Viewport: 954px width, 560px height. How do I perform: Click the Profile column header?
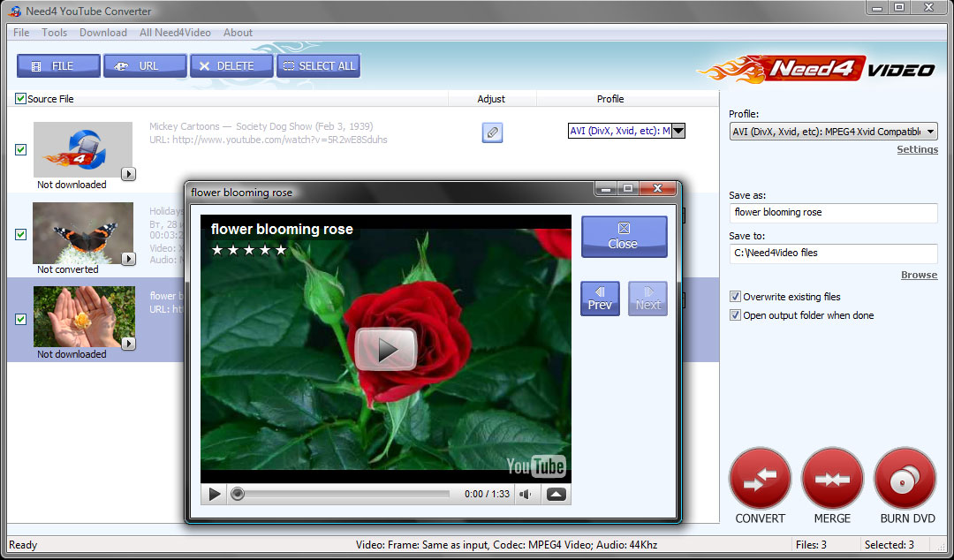coord(610,99)
